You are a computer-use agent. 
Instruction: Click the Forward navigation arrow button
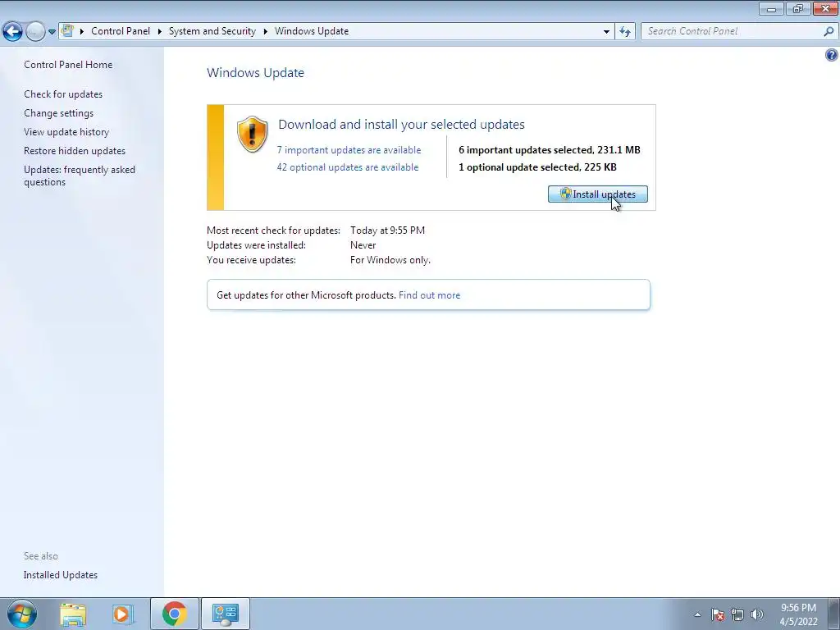pyautogui.click(x=35, y=32)
